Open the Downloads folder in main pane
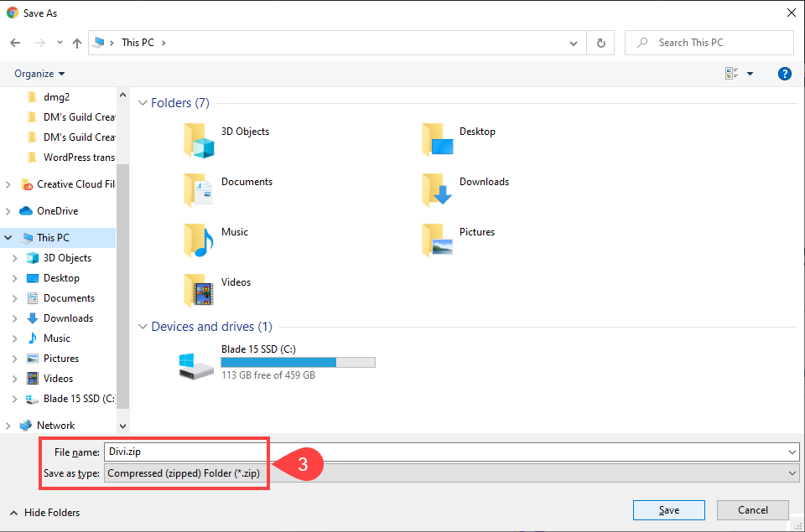This screenshot has height=532, width=805. click(x=437, y=190)
